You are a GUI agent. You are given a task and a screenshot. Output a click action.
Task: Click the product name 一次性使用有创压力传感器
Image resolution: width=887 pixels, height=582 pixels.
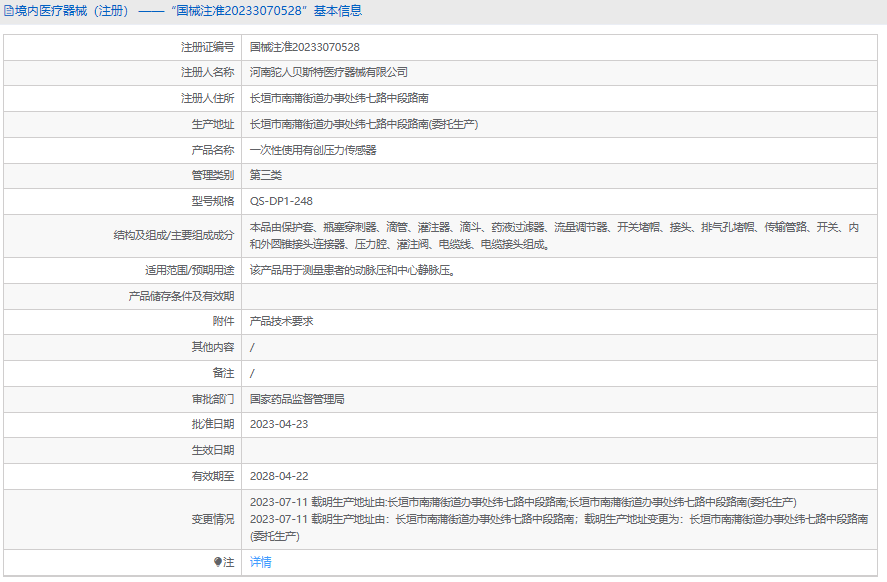[313, 151]
